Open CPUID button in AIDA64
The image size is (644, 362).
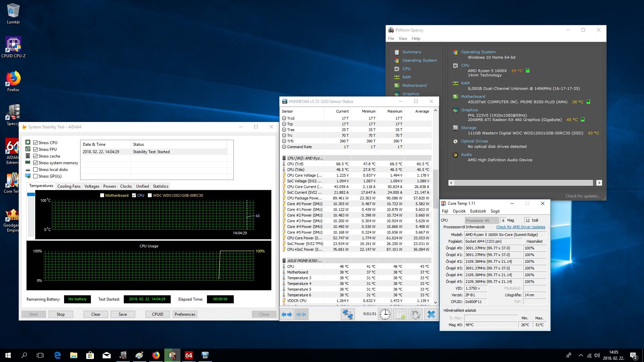point(158,314)
